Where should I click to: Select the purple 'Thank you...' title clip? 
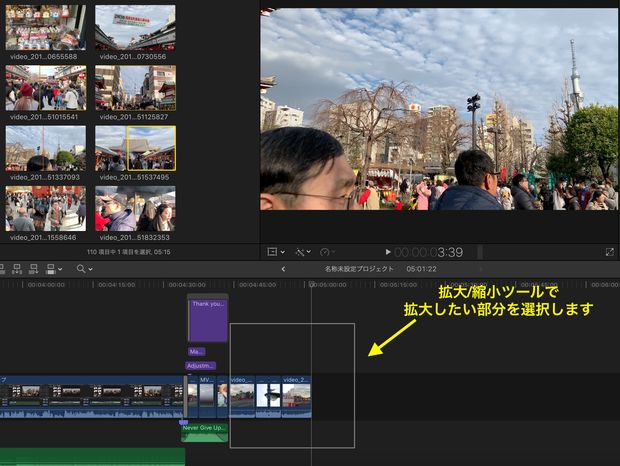pos(208,320)
